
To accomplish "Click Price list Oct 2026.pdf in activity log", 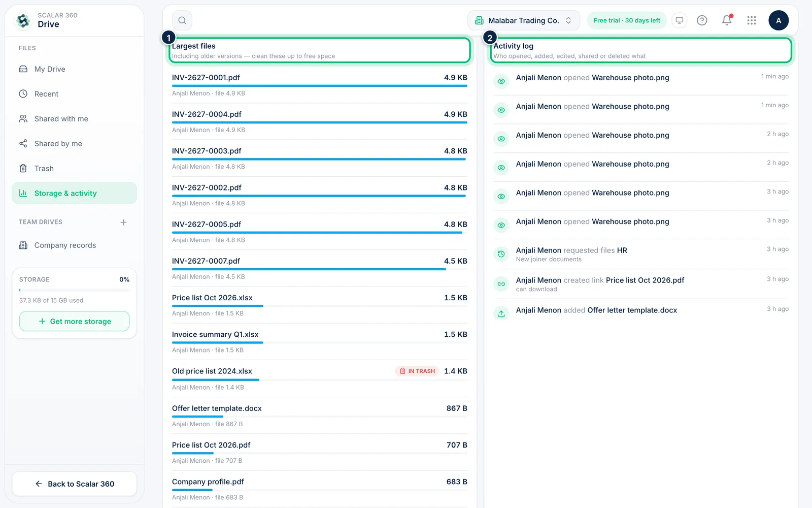I will click(645, 280).
